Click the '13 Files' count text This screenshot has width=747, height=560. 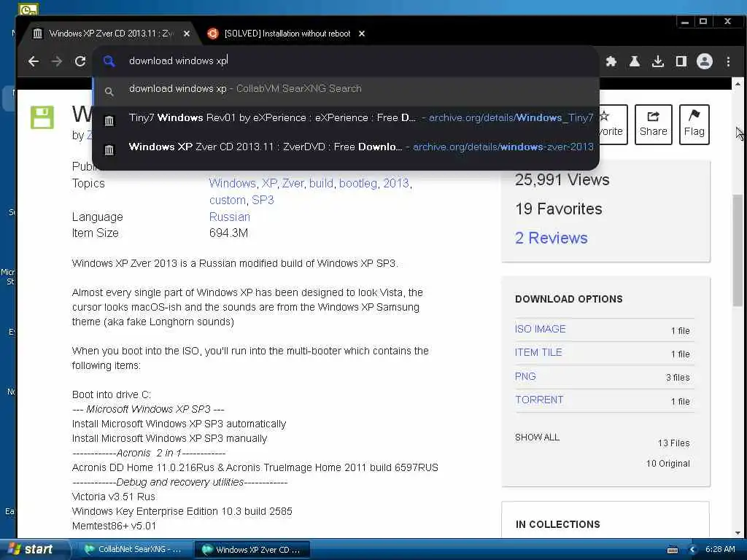673,443
